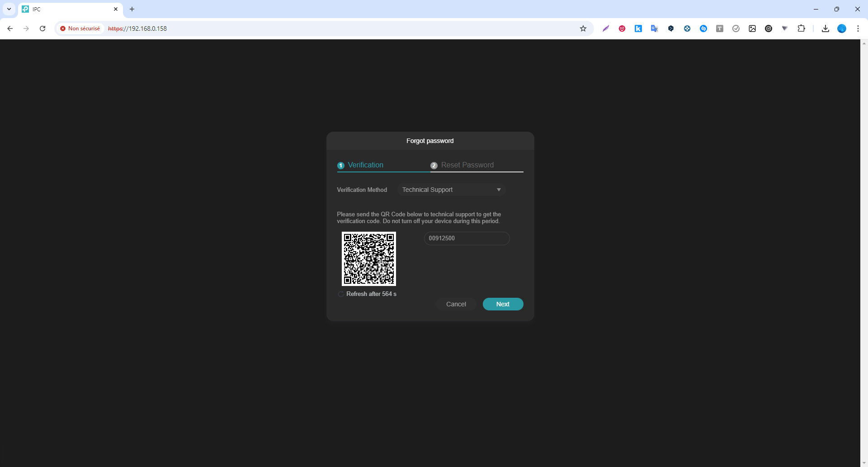
Task: Open the blue checkered-circle extension
Action: [x=687, y=29]
